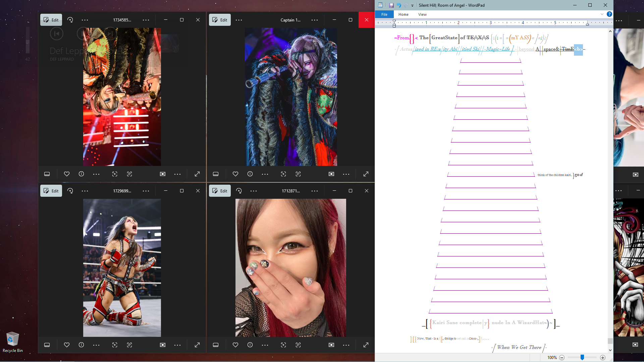Expand the collapsed WordPad ribbon chevron
The height and width of the screenshot is (362, 644).
pyautogui.click(x=602, y=14)
